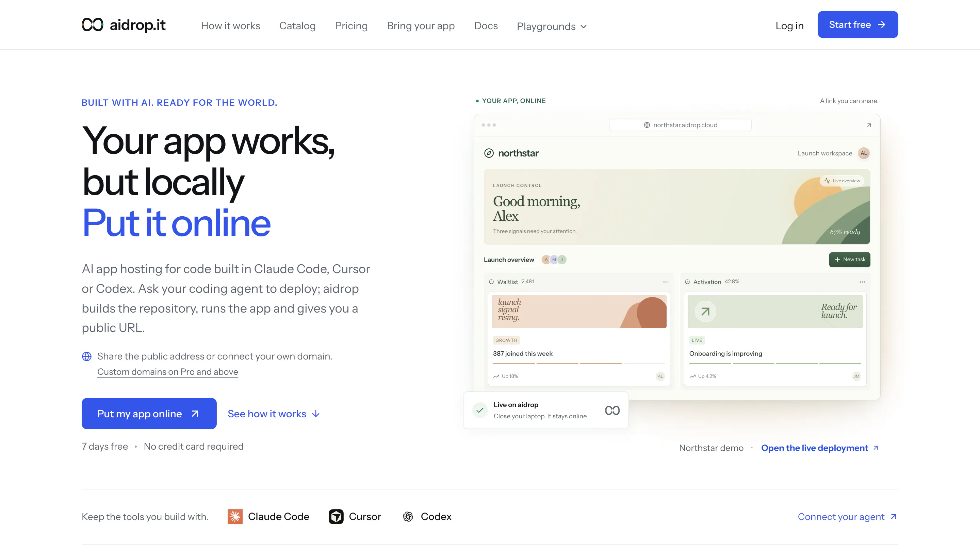Open Custom domains on Pro and above

[x=168, y=371]
